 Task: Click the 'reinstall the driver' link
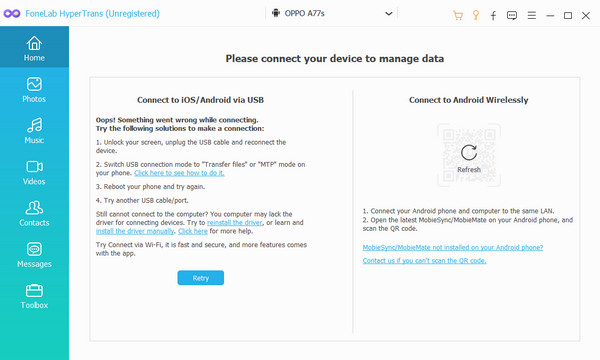click(x=235, y=223)
